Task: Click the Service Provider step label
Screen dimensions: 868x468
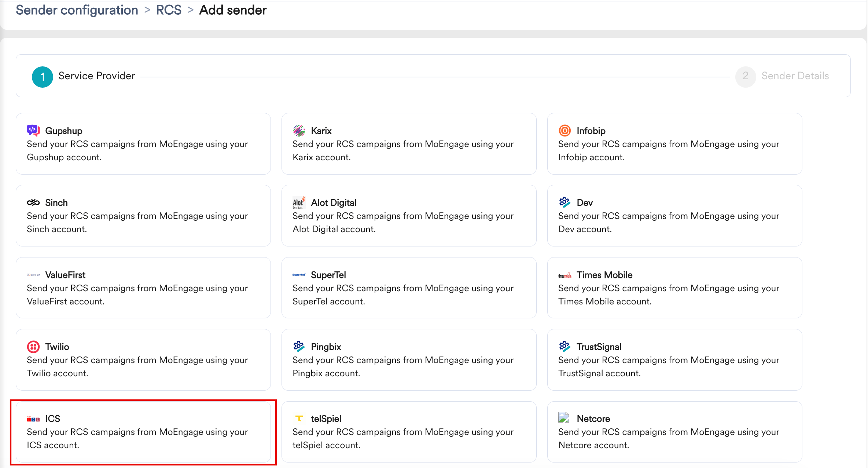Action: [97, 76]
